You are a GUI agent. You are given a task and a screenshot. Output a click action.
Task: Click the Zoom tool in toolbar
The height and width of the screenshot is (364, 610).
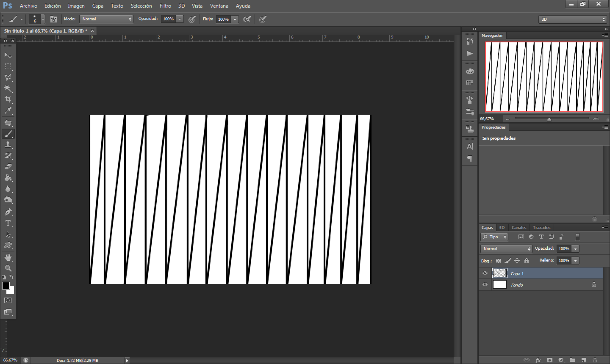(8, 268)
